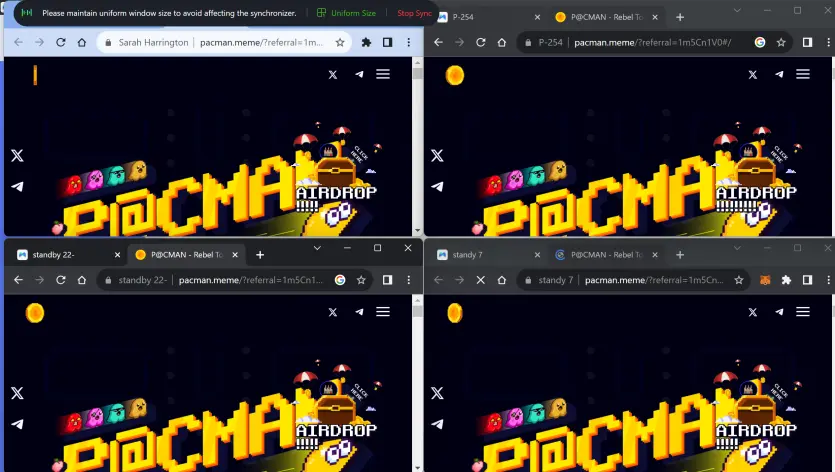This screenshot has height=472, width=835.
Task: Click the gold coin in P-254 window
Action: (455, 75)
